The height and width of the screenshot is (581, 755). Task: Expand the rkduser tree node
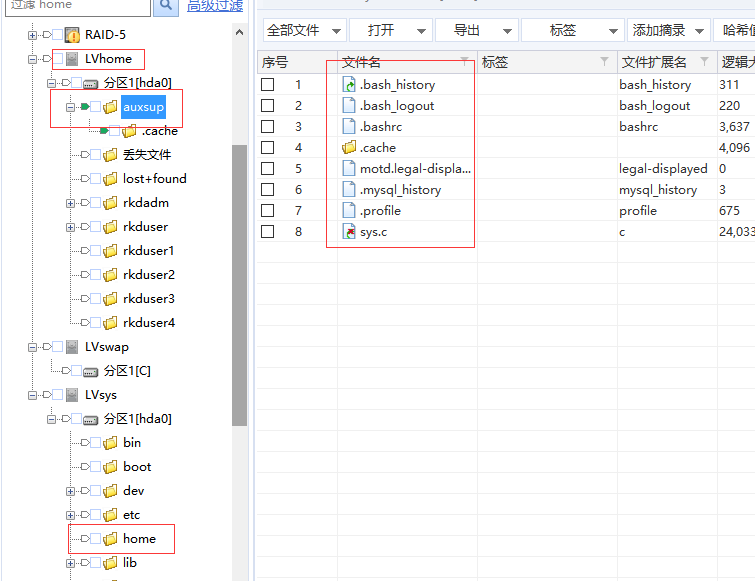(70, 227)
